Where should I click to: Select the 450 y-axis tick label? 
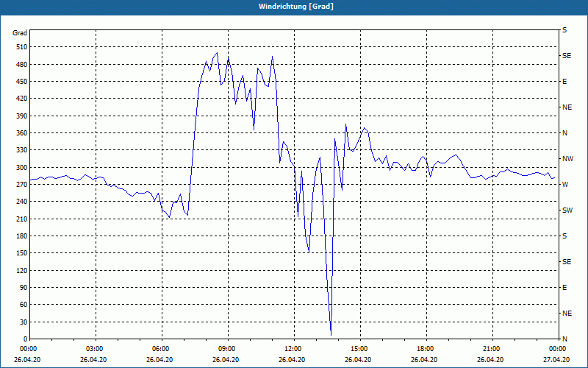pos(22,82)
